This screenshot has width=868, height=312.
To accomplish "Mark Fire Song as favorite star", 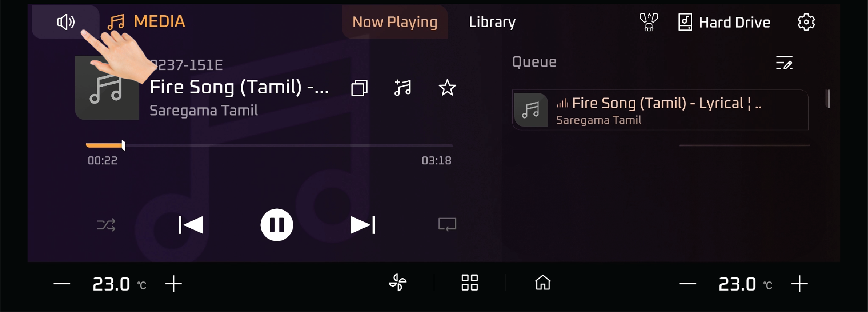I will click(447, 88).
